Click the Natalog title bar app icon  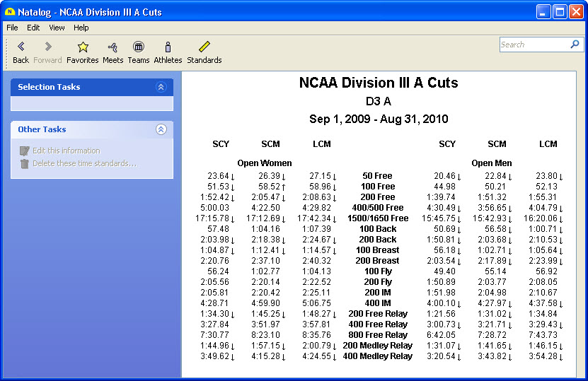(x=11, y=12)
